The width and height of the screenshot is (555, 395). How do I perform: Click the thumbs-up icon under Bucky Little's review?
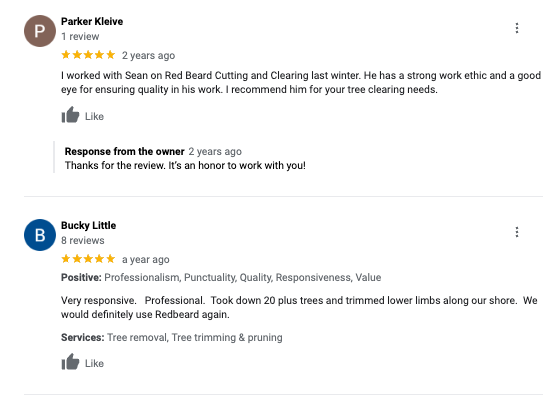[x=70, y=362]
